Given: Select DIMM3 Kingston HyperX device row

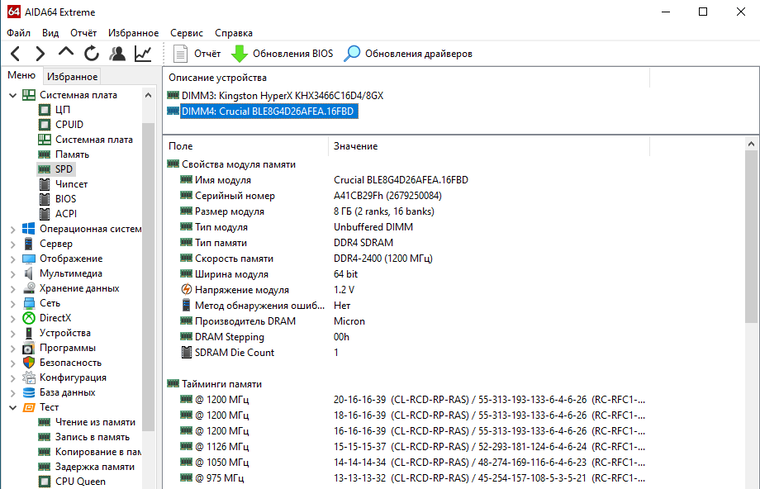Looking at the screenshot, I should click(x=282, y=95).
